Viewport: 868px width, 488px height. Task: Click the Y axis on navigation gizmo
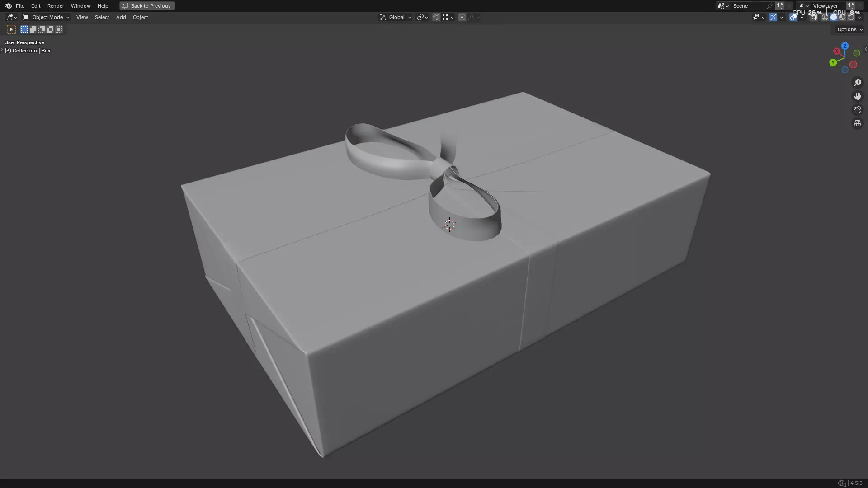(x=833, y=63)
